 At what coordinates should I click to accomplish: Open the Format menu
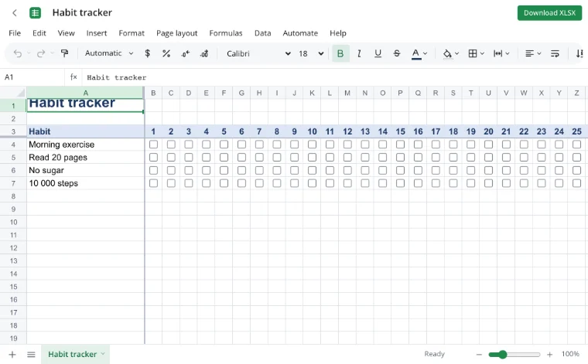click(x=132, y=33)
